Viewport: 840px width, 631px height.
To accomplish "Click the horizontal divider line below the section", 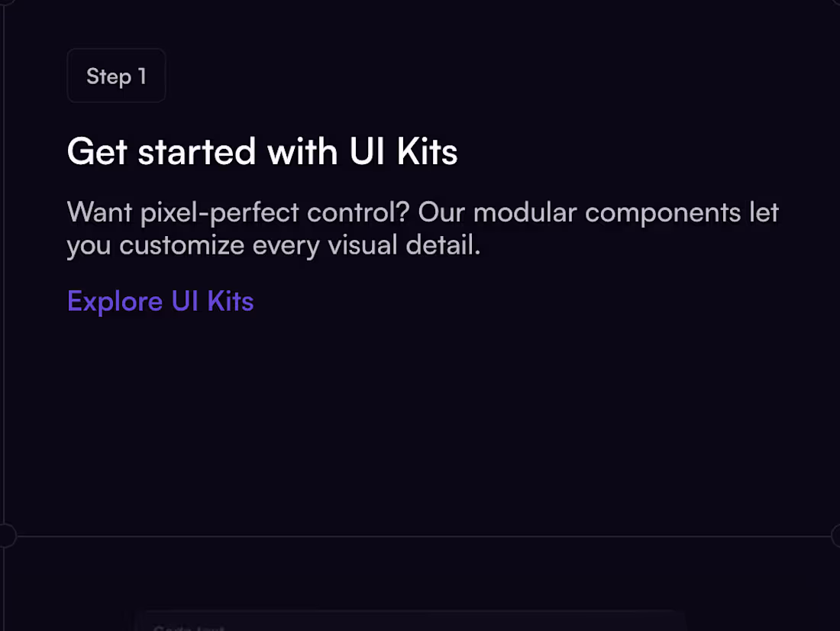I will 420,536.
